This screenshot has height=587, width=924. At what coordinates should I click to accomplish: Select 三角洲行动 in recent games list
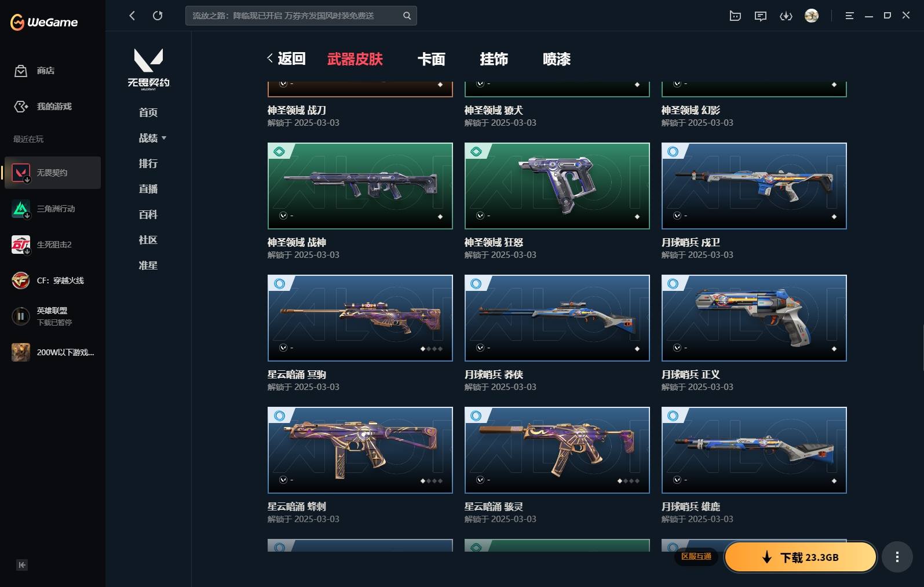point(53,209)
